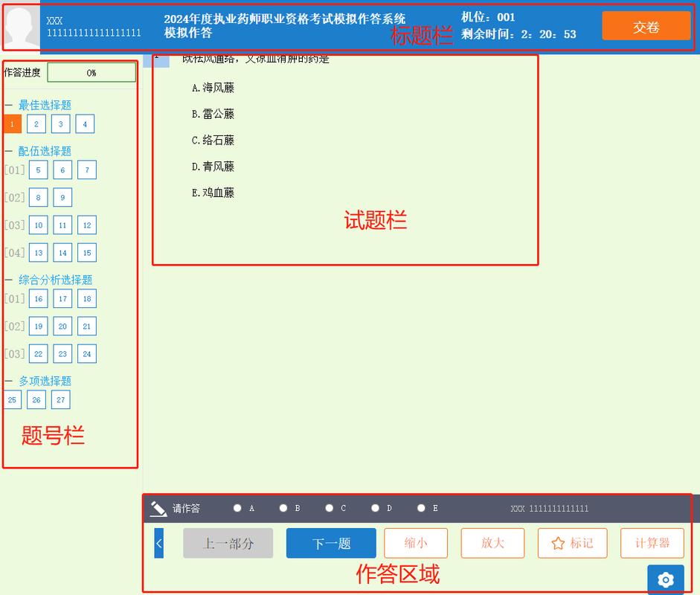
Task: Collapse the 配伍选择题 section
Action: click(8, 151)
